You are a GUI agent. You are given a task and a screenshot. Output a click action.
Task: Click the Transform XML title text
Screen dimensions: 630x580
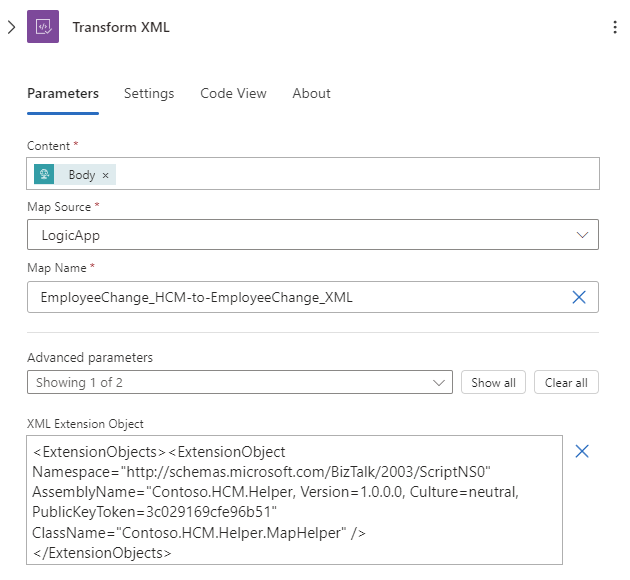click(x=121, y=27)
